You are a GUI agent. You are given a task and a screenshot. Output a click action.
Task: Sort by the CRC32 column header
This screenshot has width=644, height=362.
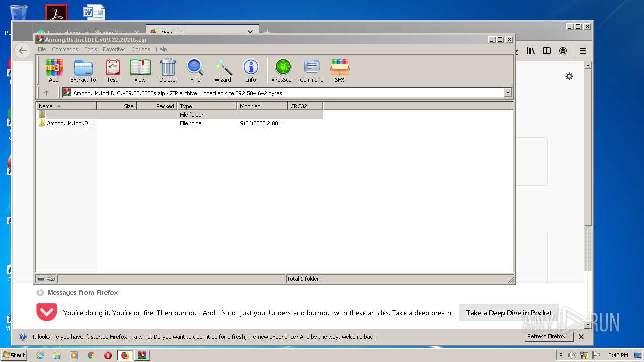pos(305,106)
